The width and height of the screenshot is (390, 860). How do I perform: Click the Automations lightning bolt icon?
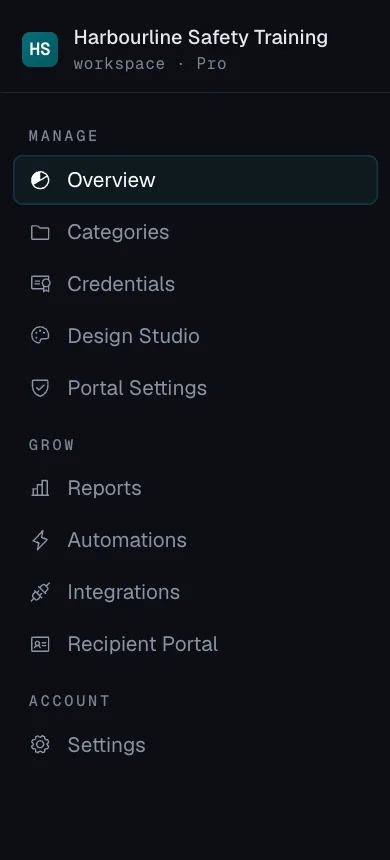tap(40, 540)
